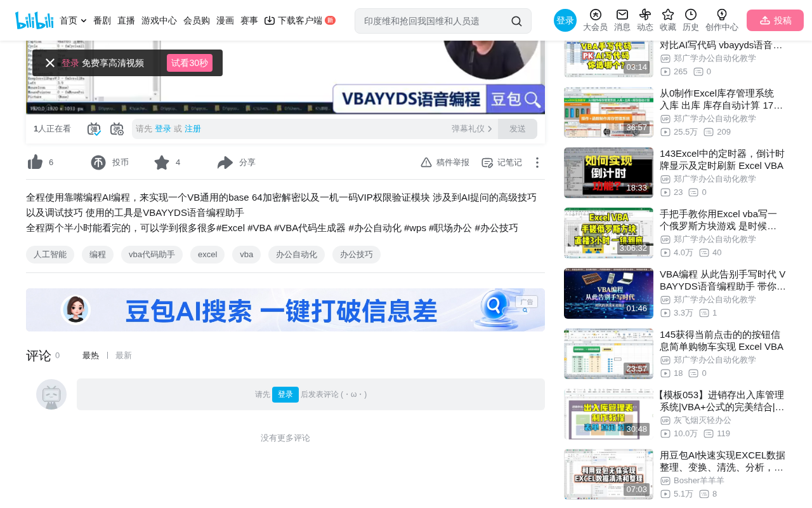Sort comments by 最新

click(124, 356)
